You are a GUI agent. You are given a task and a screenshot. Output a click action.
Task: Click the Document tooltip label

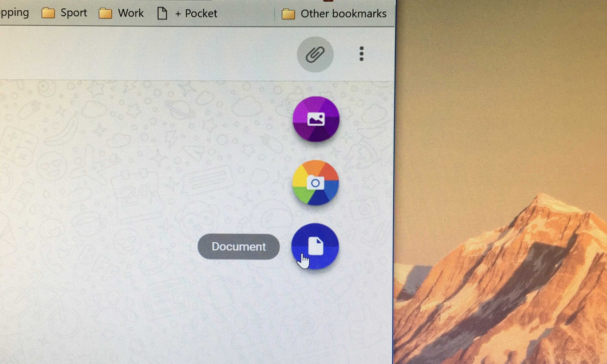(x=238, y=247)
